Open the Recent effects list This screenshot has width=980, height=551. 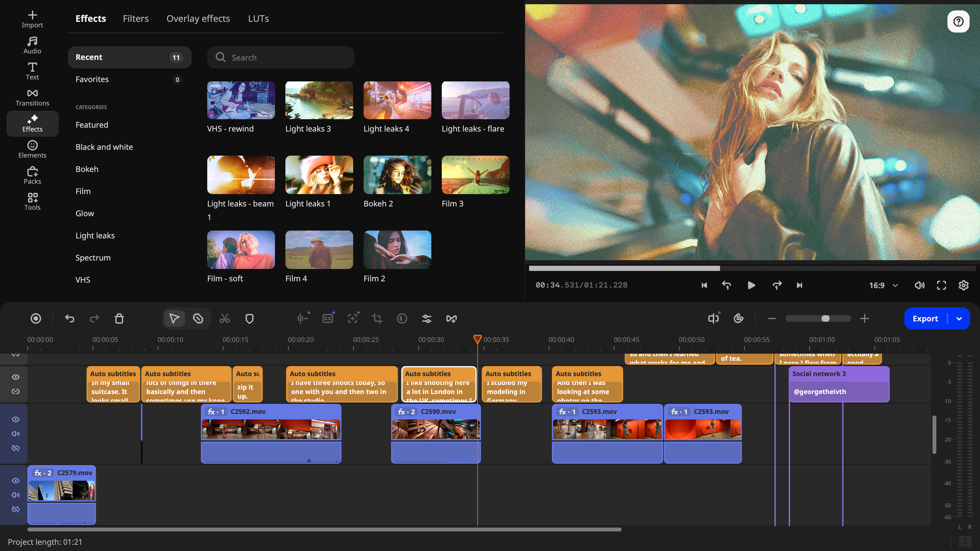click(129, 57)
